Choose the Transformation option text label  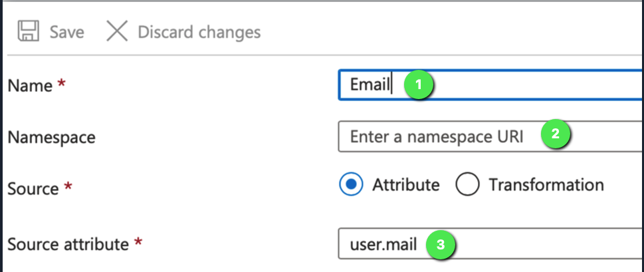[546, 184]
